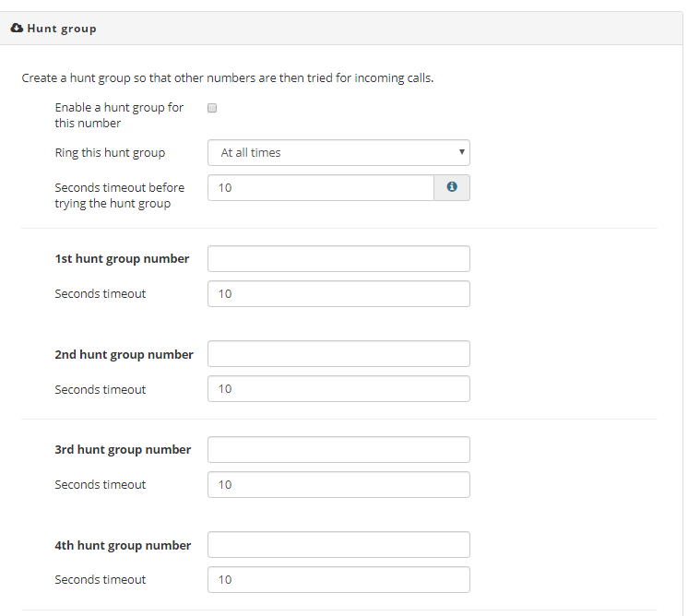
Task: Open the 'At all times' dropdown
Action: tap(338, 153)
